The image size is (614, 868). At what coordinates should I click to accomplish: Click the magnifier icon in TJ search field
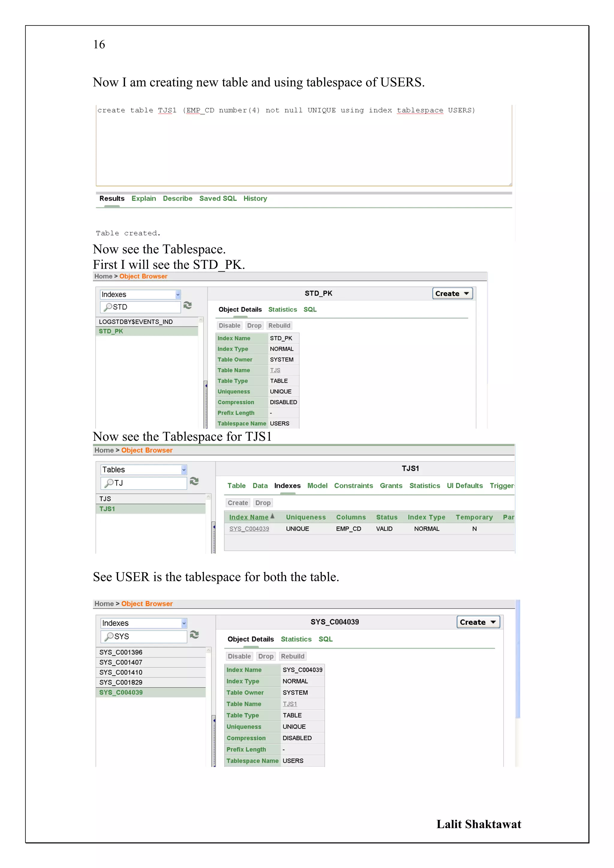point(109,483)
